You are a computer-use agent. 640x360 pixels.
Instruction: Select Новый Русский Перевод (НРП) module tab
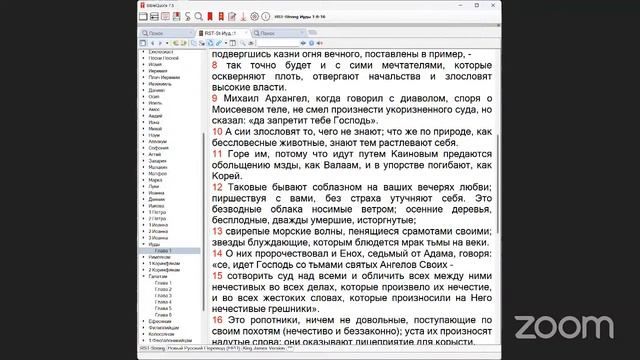click(204, 348)
